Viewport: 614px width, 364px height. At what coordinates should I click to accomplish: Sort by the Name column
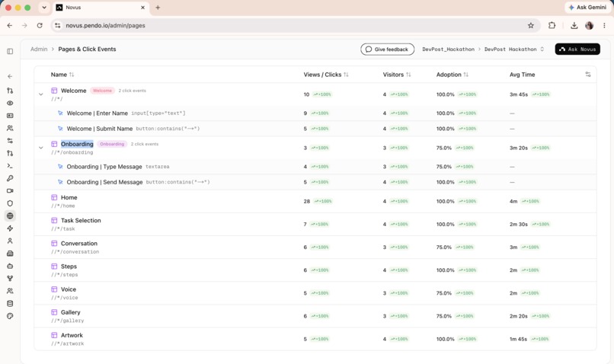click(x=62, y=75)
